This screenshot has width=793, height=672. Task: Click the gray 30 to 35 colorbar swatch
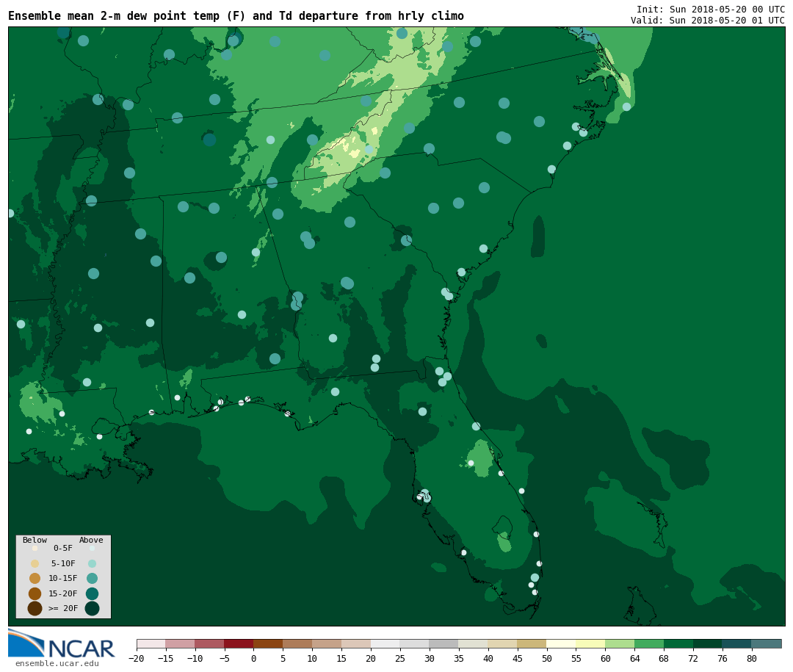pos(444,643)
